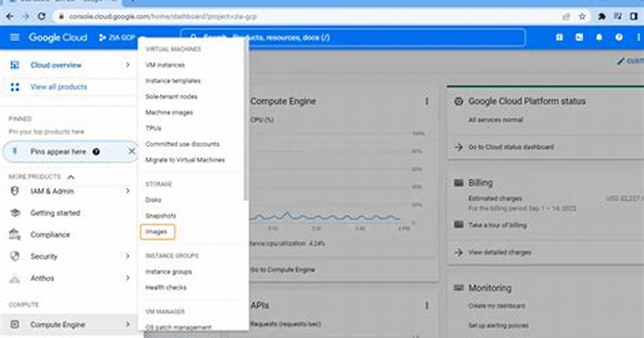Expand the Security submenu chevron

tap(128, 256)
